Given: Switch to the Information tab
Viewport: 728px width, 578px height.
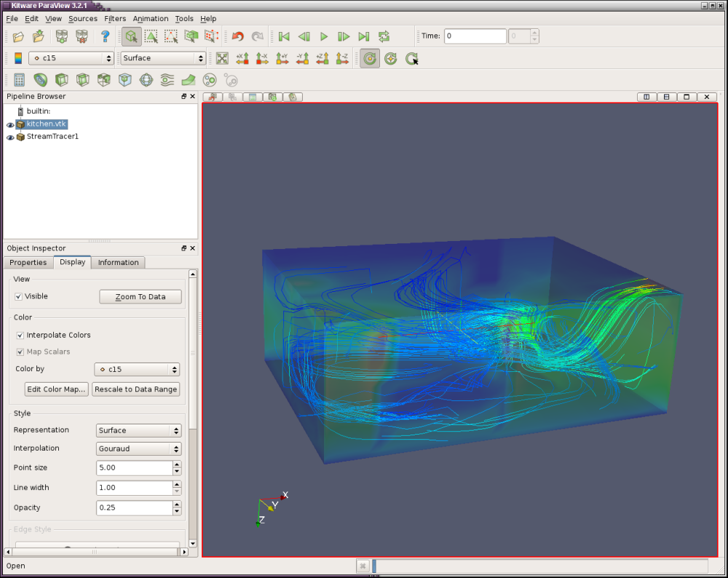Looking at the screenshot, I should pyautogui.click(x=118, y=263).
